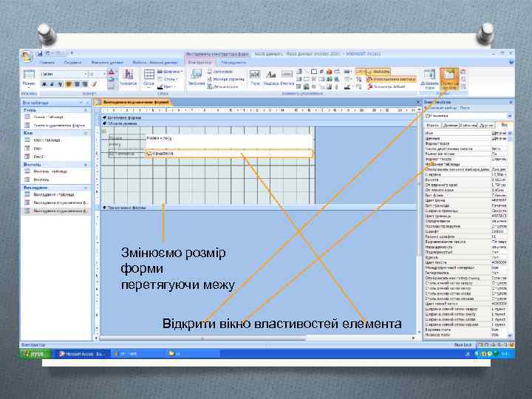
Task: Select the Поле text box control
Action: tap(255, 78)
